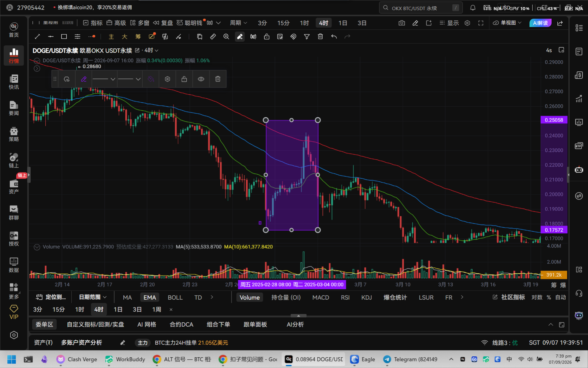The image size is (588, 368).
Task: Open the 日期范围 date range dropdown
Action: pyautogui.click(x=92, y=297)
